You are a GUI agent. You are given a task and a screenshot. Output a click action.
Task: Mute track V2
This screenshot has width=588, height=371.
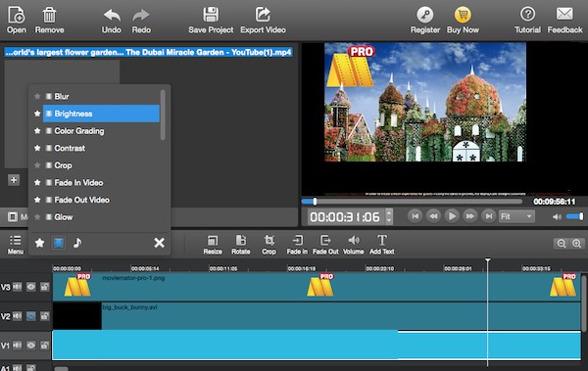click(x=18, y=316)
